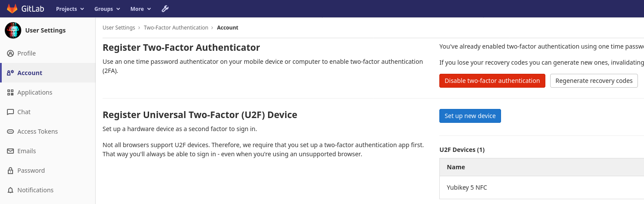The image size is (644, 204).
Task: Click the GitLab fox logo
Action: (x=12, y=9)
